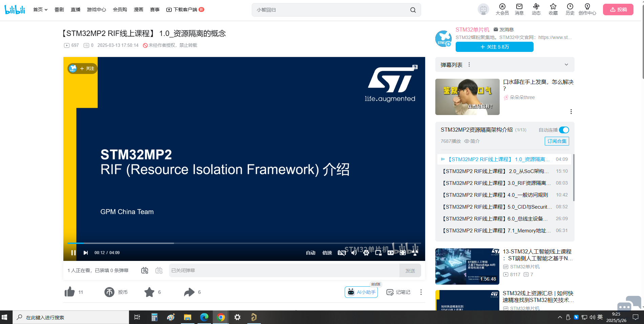The height and width of the screenshot is (324, 644).
Task: Open options menu for 口水舔在手上发臭 card
Action: point(571,112)
